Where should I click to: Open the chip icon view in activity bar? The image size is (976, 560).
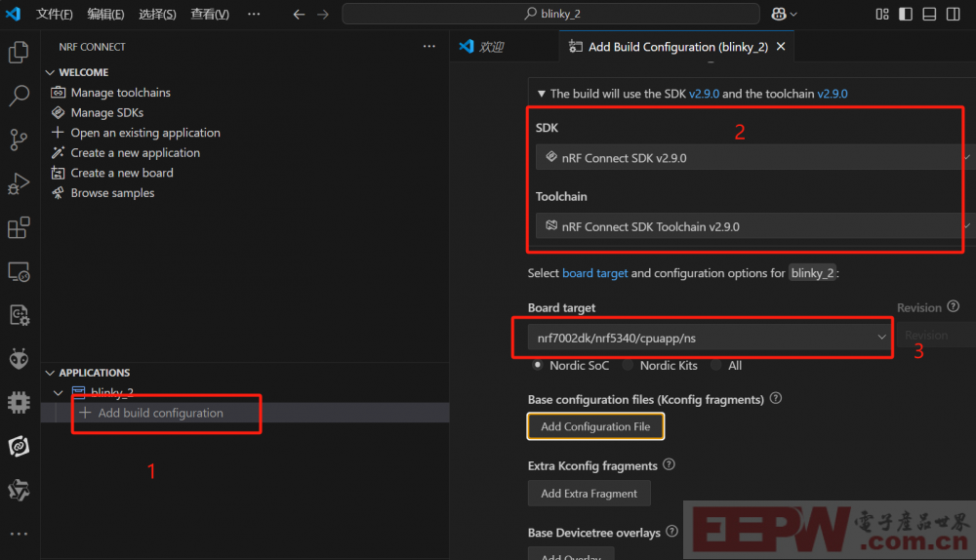pos(19,403)
